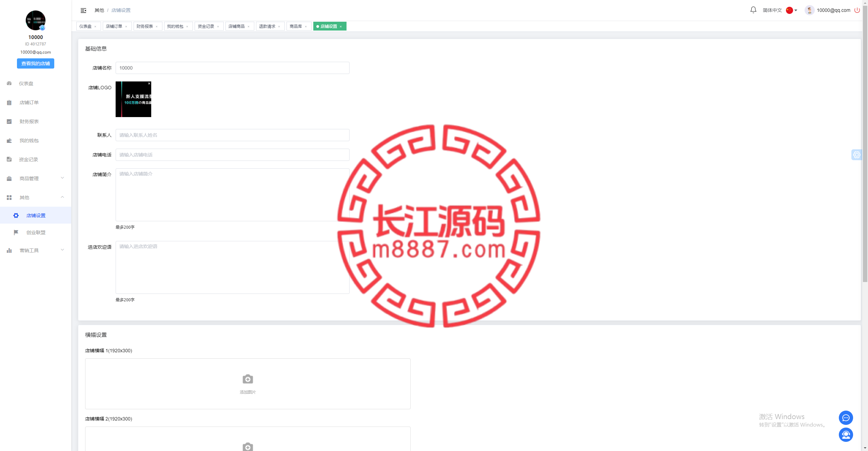This screenshot has height=451, width=868.
Task: Click the 10000@qq.com account name in header
Action: tap(833, 10)
